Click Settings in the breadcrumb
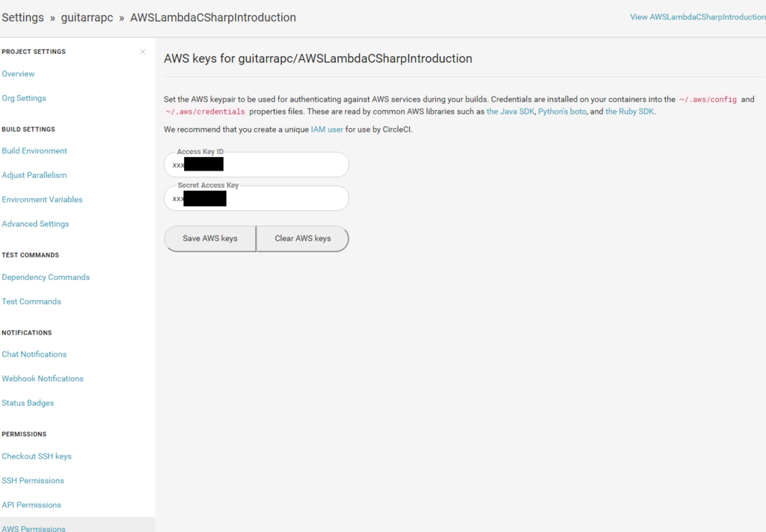Screen dimensions: 766x532 click(x=22, y=18)
